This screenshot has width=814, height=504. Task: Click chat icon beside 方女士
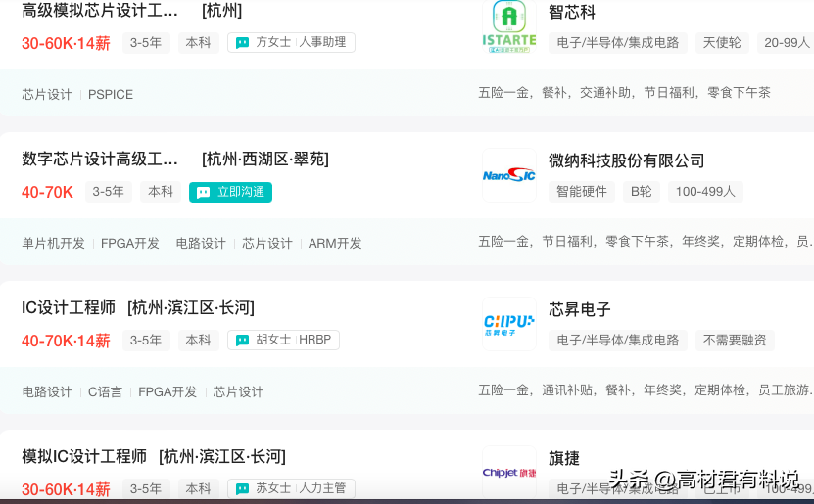242,42
